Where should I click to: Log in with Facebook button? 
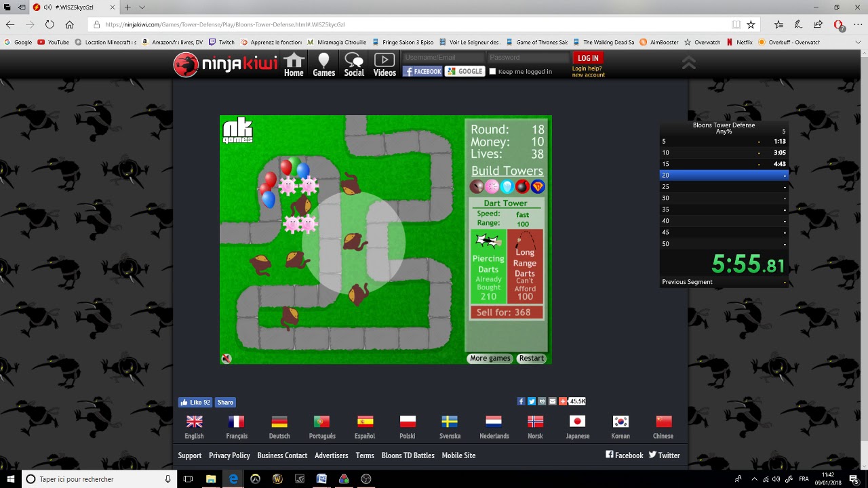point(422,71)
